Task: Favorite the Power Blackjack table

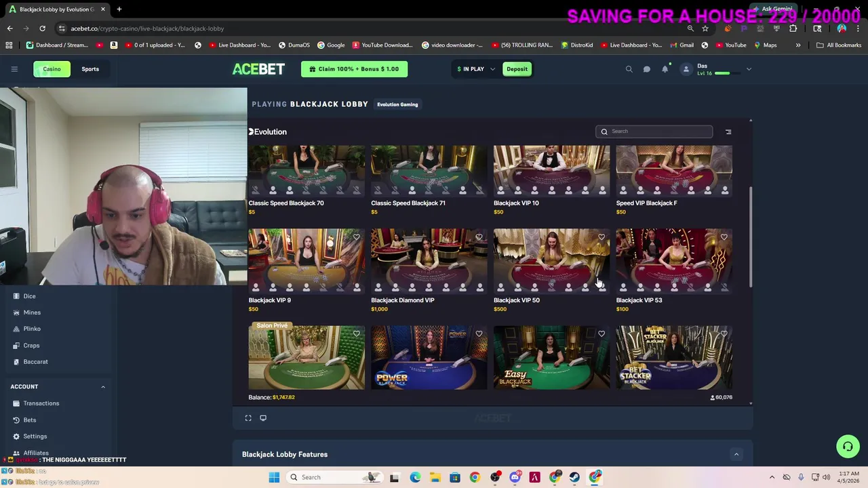Action: point(479,333)
